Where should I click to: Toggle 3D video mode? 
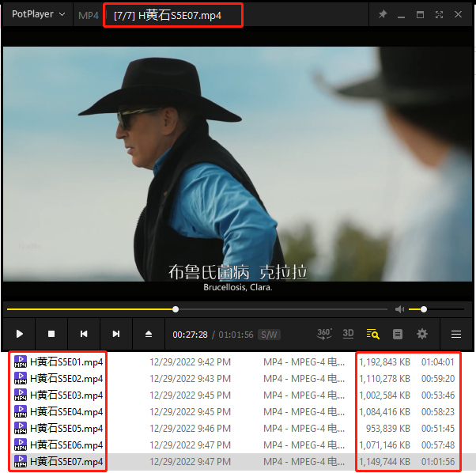coord(348,334)
